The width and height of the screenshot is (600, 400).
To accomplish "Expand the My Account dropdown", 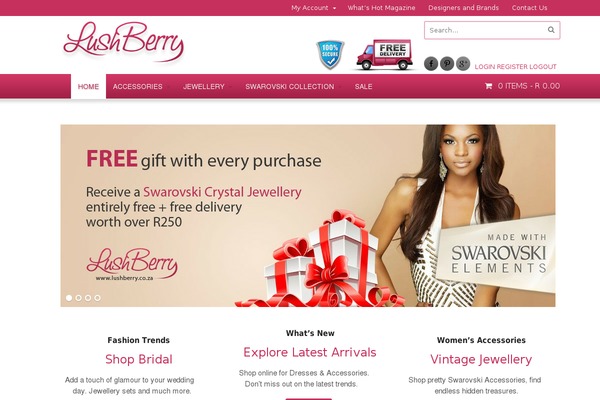I will (x=313, y=8).
